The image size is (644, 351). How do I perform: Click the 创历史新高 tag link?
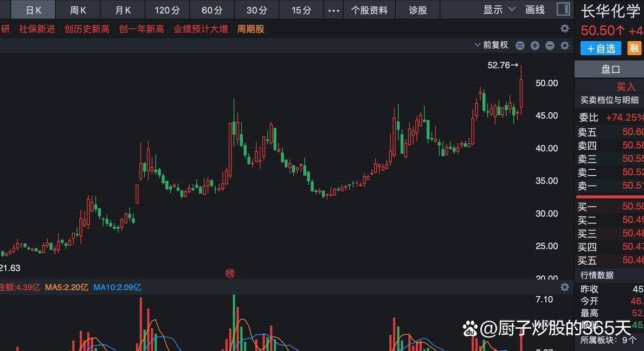(87, 29)
